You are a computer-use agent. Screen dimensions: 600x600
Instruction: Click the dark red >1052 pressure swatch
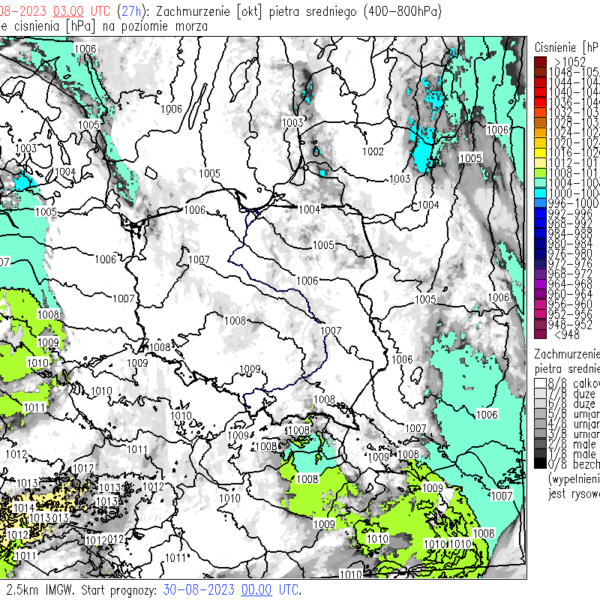[540, 62]
